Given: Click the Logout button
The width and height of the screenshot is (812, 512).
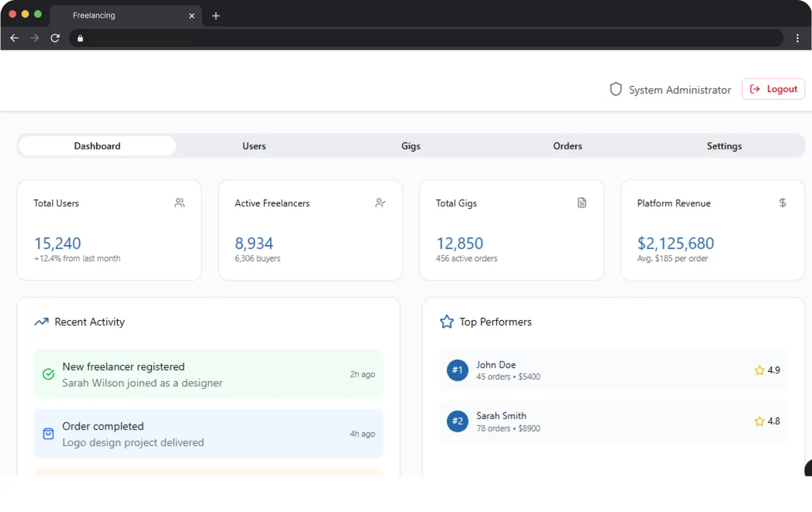Looking at the screenshot, I should [x=773, y=89].
